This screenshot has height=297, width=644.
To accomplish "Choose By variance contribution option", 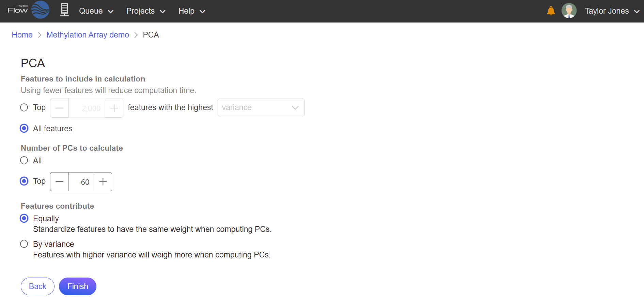I will [x=24, y=244].
